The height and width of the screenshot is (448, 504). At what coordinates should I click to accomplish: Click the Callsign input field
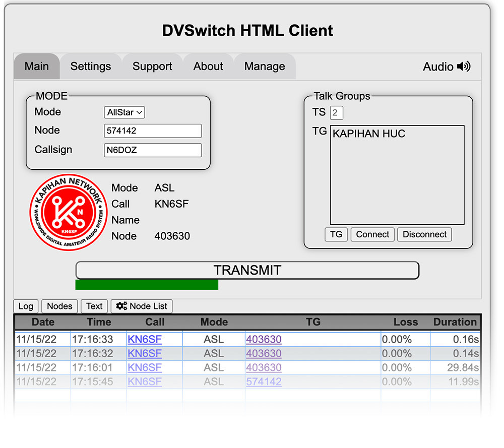tap(153, 150)
